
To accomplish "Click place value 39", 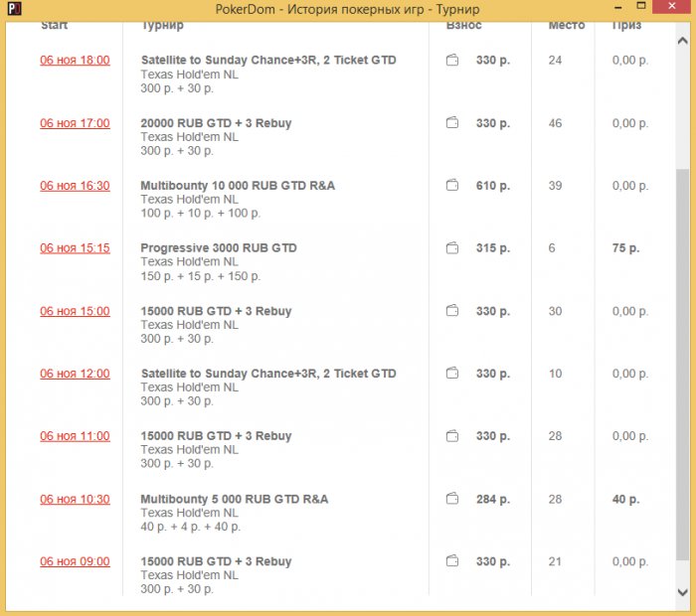I will click(x=555, y=186).
